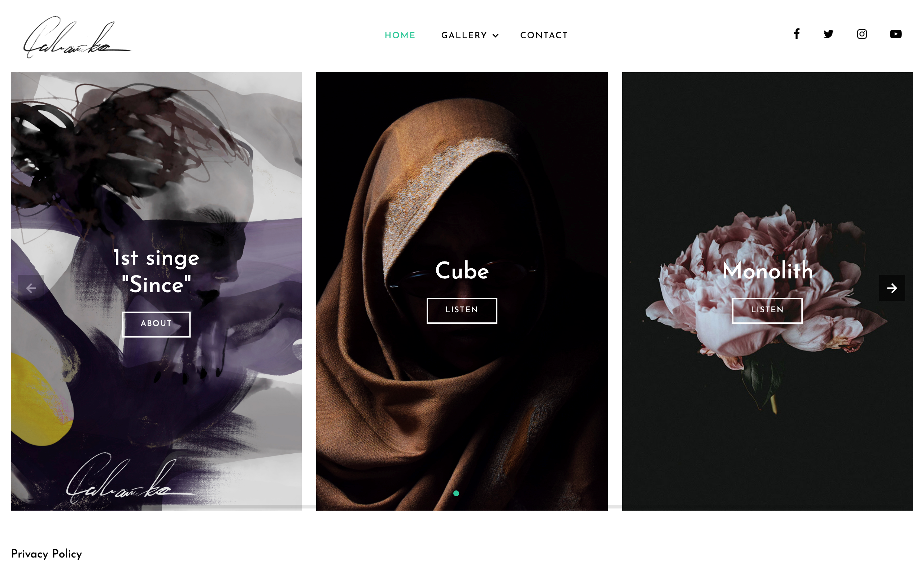This screenshot has height=577, width=924.
Task: Select the green carousel pagination dot
Action: pos(456,493)
